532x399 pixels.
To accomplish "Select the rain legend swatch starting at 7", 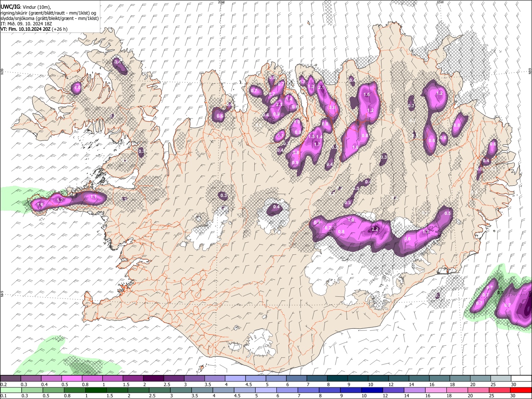I will 308,390.
